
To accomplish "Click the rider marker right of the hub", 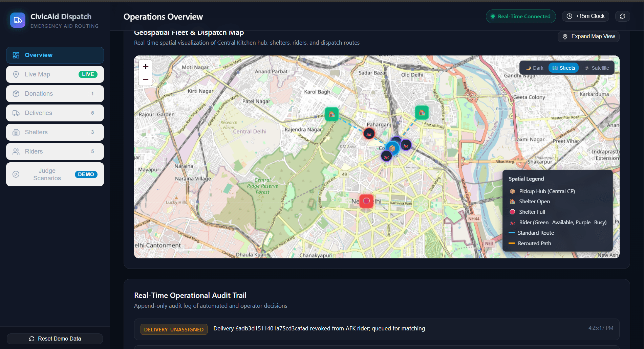I will [406, 145].
